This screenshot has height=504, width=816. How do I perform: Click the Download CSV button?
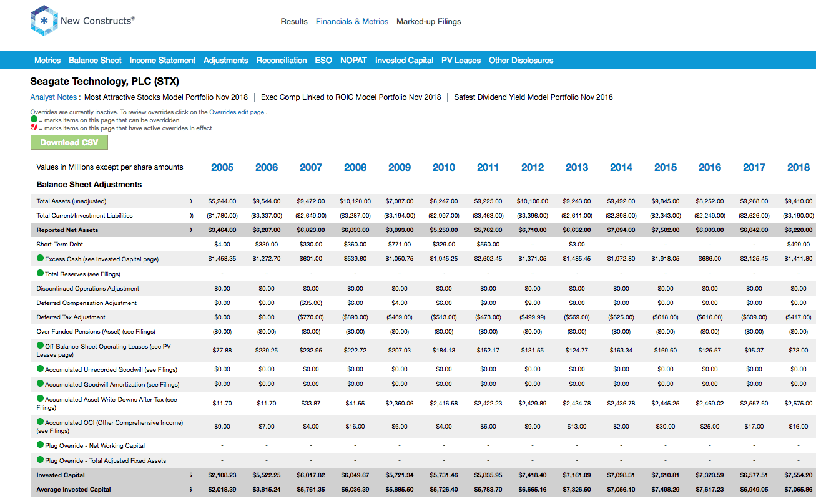pos(69,142)
